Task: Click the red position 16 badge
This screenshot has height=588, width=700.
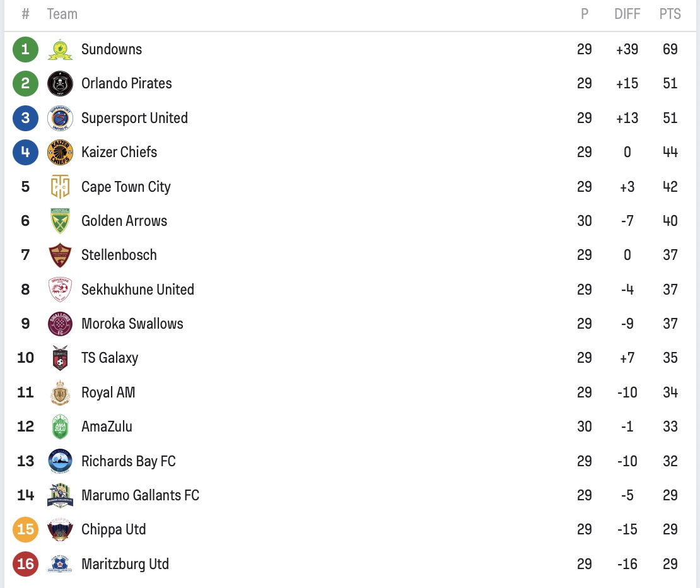Action: click(x=25, y=564)
